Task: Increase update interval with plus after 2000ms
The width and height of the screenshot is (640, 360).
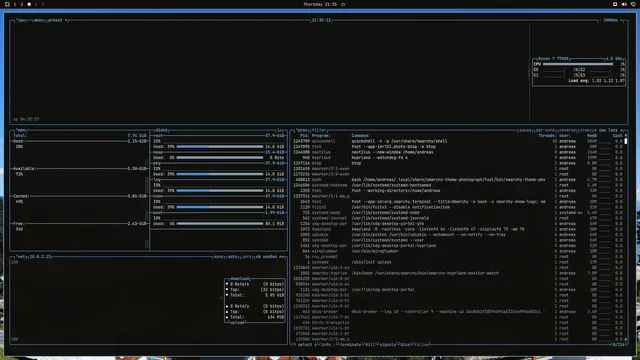Action: pyautogui.click(x=621, y=20)
